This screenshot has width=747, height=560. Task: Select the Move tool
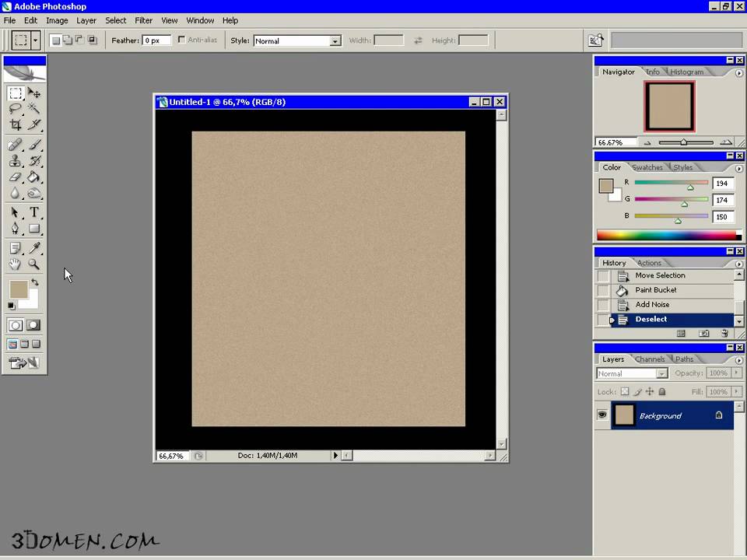33,93
